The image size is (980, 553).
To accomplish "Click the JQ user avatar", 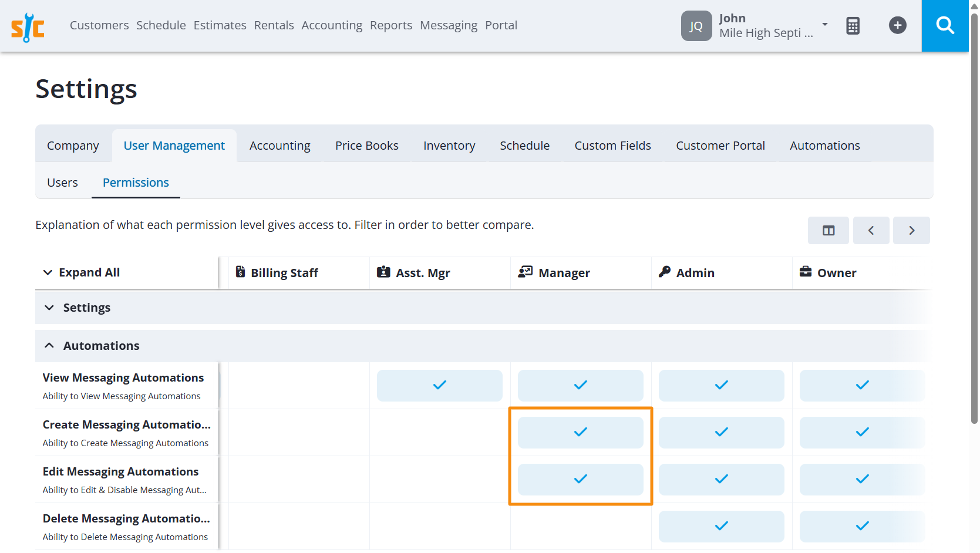I will (696, 26).
